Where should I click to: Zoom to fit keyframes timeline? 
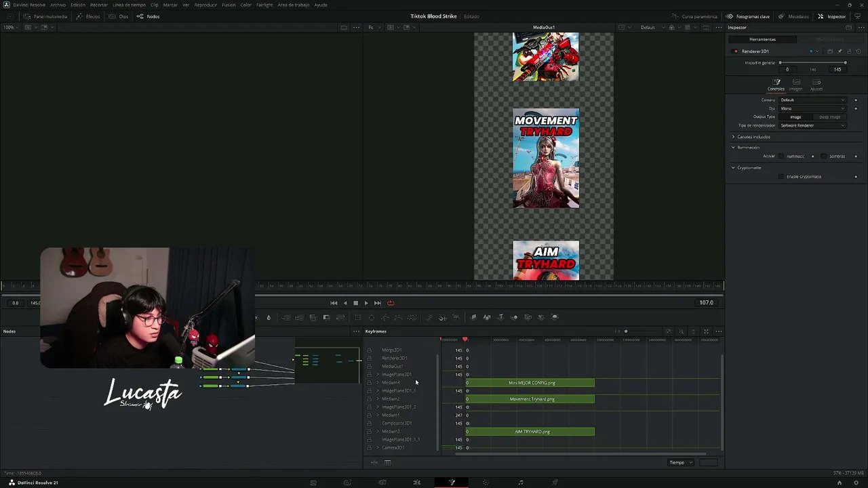click(668, 331)
